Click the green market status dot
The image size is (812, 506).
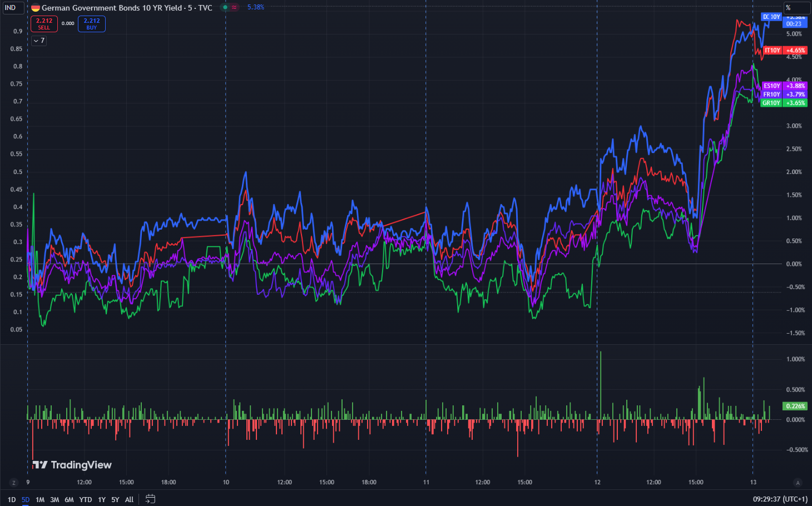225,7
